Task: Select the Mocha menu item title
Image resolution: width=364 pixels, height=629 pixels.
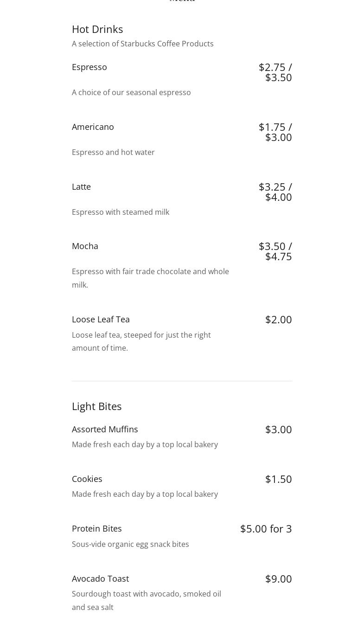Action: coord(85,246)
